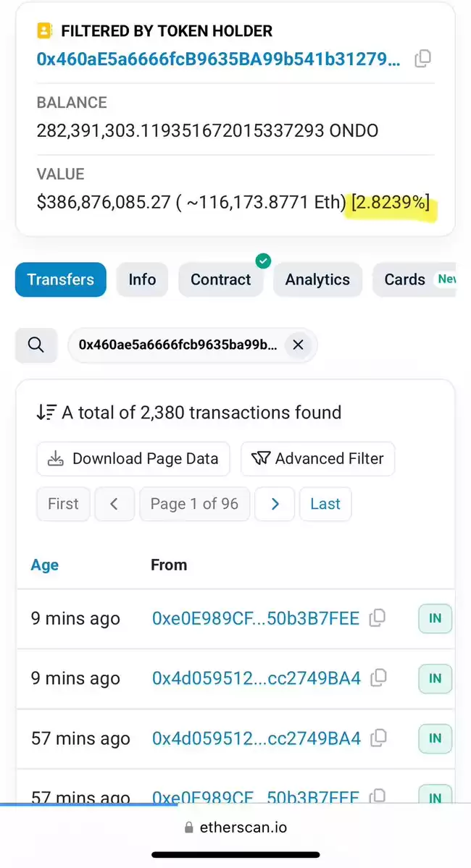
Task: Copy the token holder address
Action: [422, 59]
